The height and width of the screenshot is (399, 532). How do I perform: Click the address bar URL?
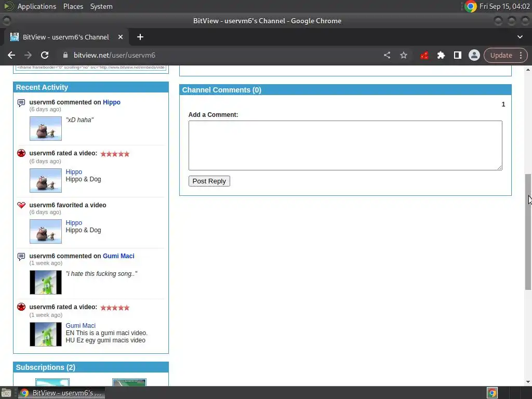[x=114, y=55]
